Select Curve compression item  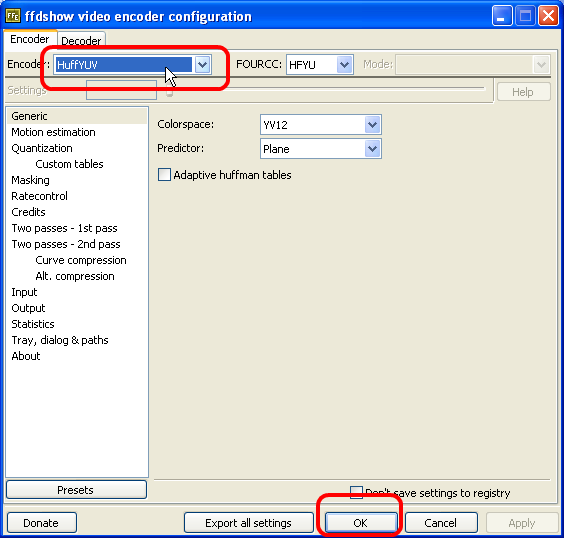coord(81,260)
